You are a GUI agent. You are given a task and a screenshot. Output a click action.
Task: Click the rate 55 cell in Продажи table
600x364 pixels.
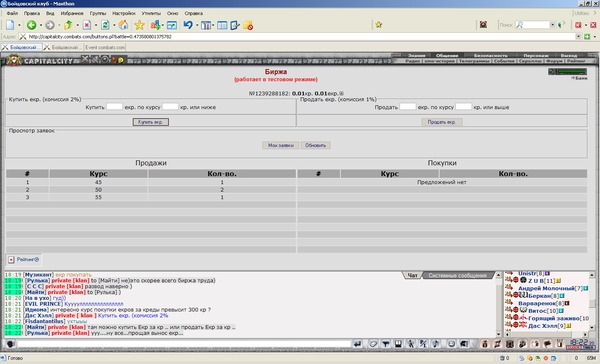[x=98, y=198]
